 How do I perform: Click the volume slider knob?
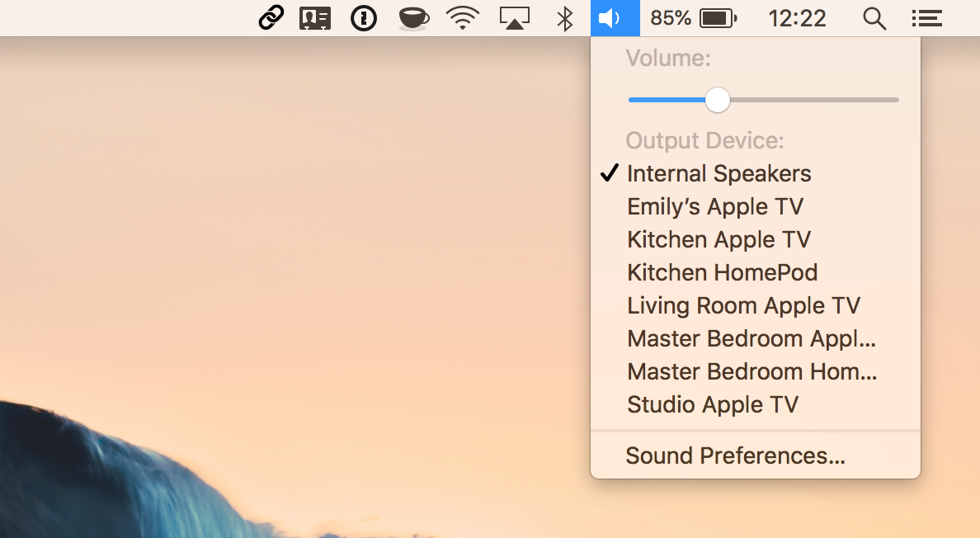click(x=718, y=100)
